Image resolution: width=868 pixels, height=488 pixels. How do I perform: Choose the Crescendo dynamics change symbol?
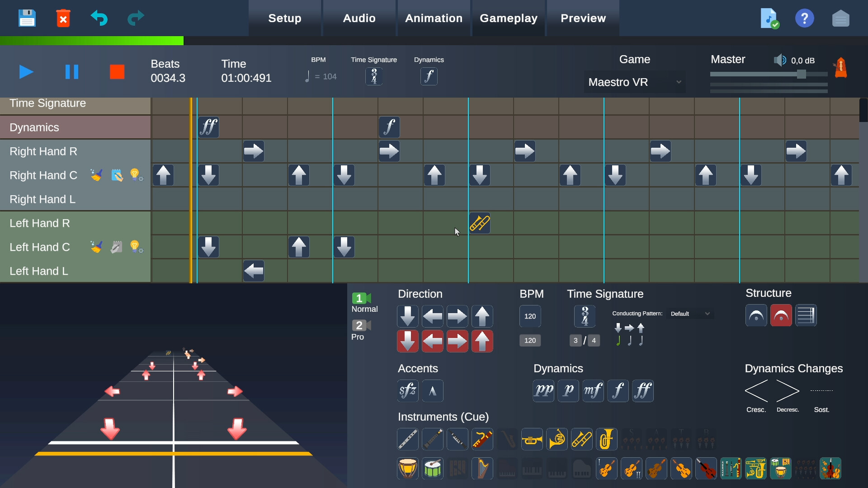(x=756, y=391)
